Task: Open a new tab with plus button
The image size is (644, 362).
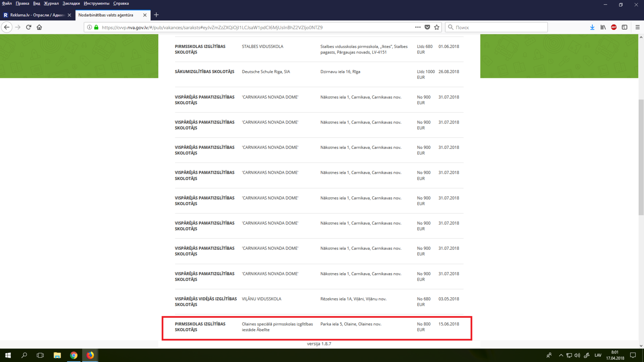Action: [156, 15]
